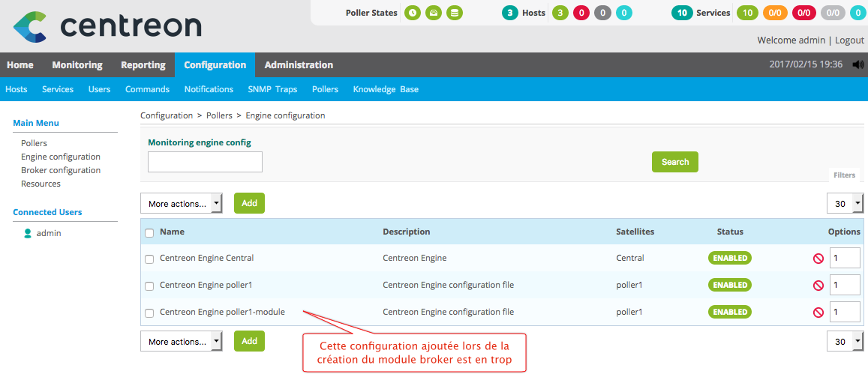Focus the Monitoring engine config search field
This screenshot has height=389, width=868.
pos(205,162)
